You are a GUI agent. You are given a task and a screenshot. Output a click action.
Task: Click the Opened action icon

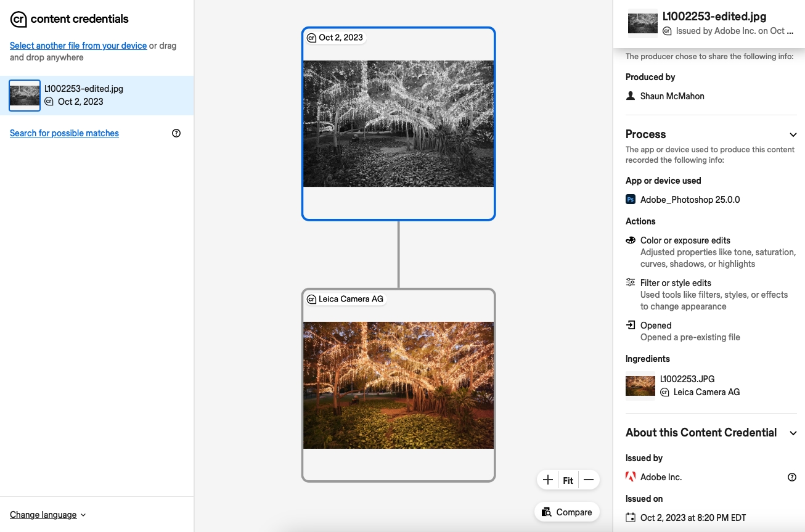coord(630,325)
